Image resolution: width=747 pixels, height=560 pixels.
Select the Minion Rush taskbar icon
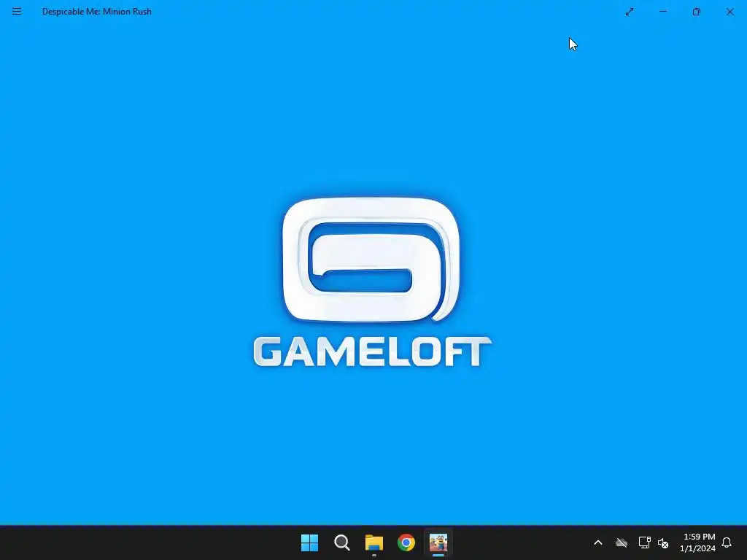point(438,542)
